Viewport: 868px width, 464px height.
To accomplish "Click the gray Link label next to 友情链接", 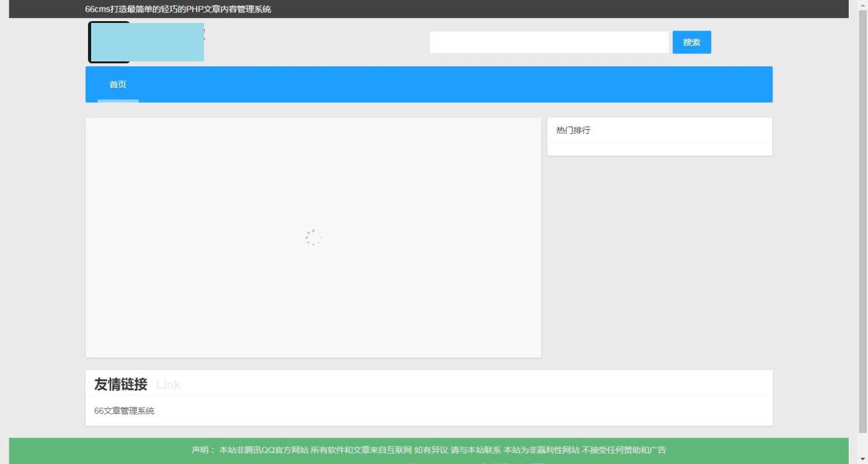I will tap(169, 385).
